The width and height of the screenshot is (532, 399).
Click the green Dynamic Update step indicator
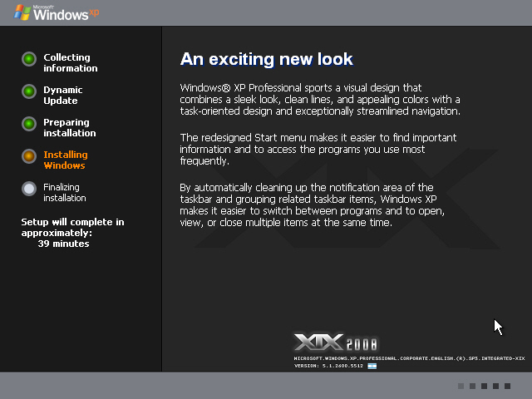pyautogui.click(x=29, y=91)
